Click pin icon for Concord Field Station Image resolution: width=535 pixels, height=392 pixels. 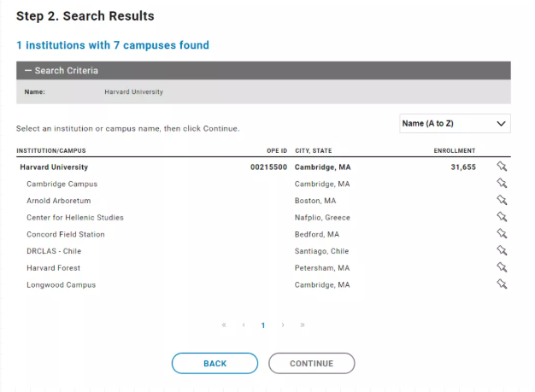[x=502, y=234]
